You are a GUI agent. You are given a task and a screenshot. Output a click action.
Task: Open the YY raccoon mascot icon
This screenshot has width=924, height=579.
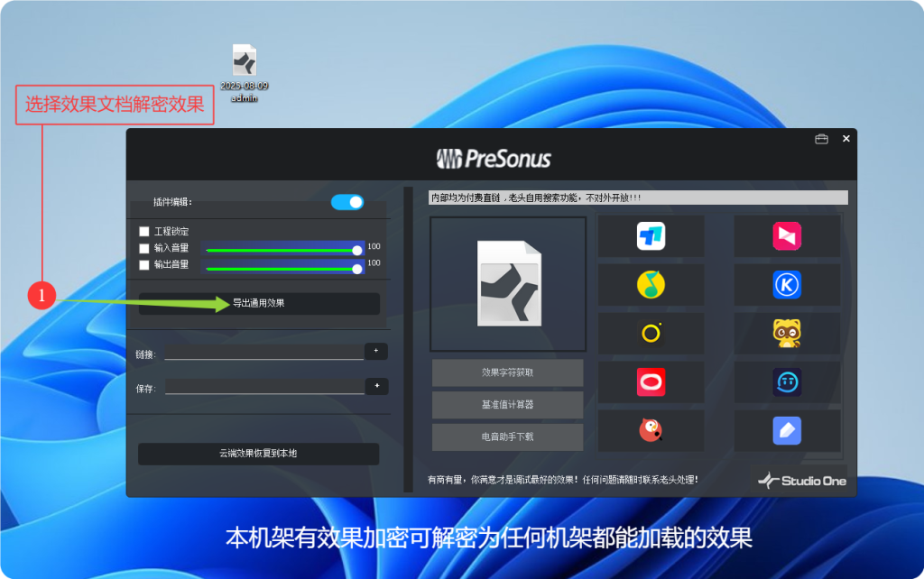pyautogui.click(x=787, y=334)
